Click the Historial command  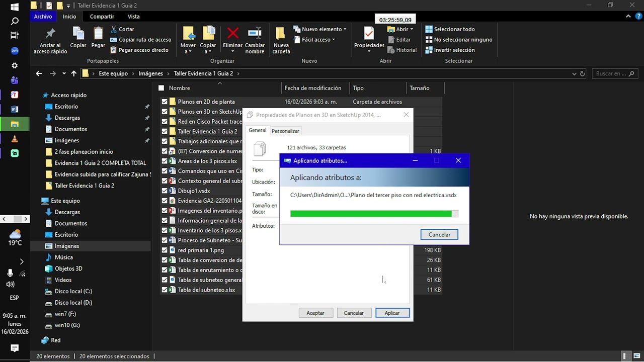[402, 50]
